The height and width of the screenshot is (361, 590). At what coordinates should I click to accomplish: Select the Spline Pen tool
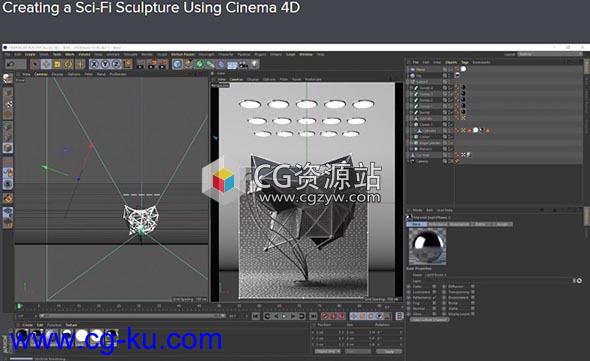tap(188, 64)
